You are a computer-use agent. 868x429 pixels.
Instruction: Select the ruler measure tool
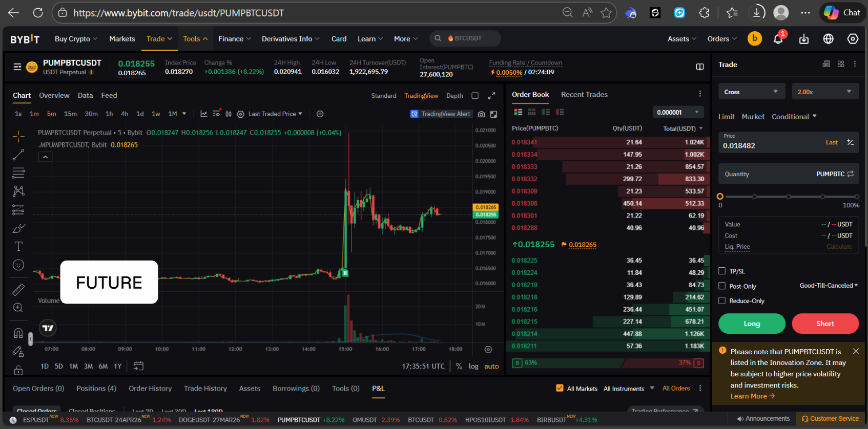point(18,290)
